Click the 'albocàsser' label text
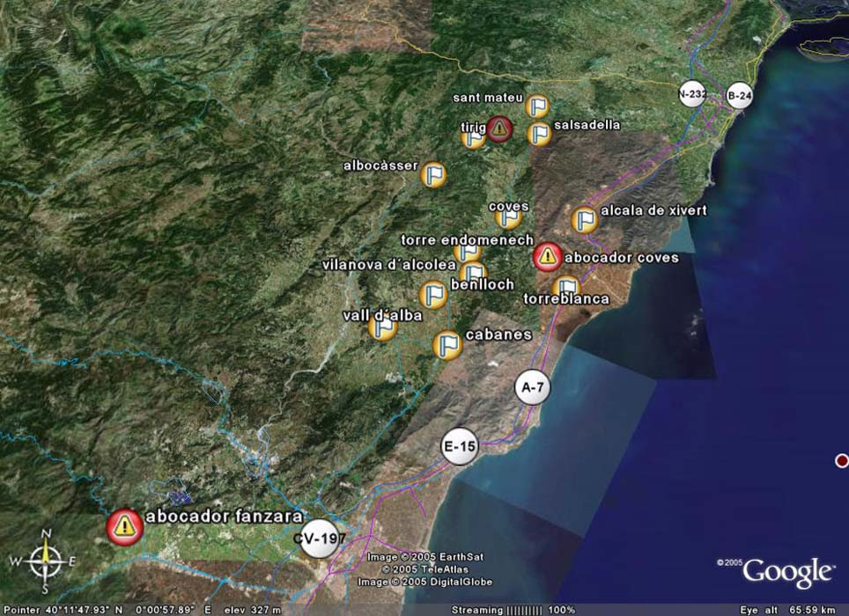The width and height of the screenshot is (849, 616). 380,165
